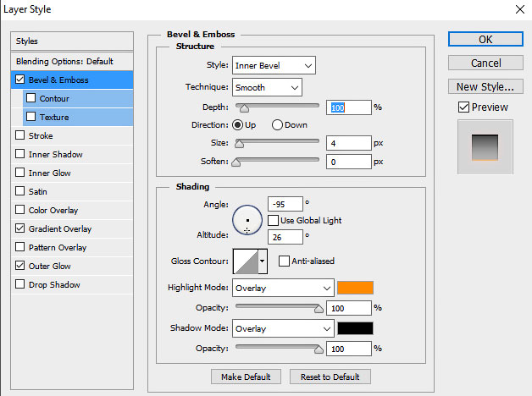532x396 pixels.
Task: Close the Layer Style dialog
Action: click(x=520, y=9)
